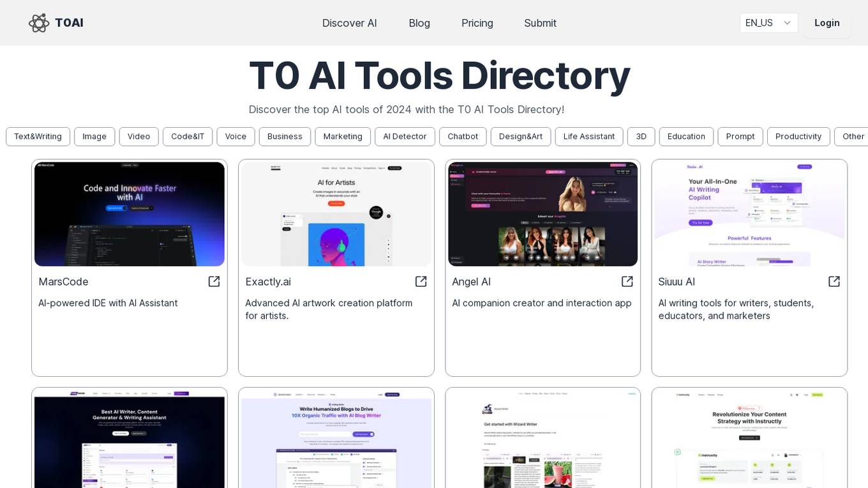This screenshot has height=488, width=868.
Task: Open the MarsCode preview thumbnail
Action: tap(130, 214)
